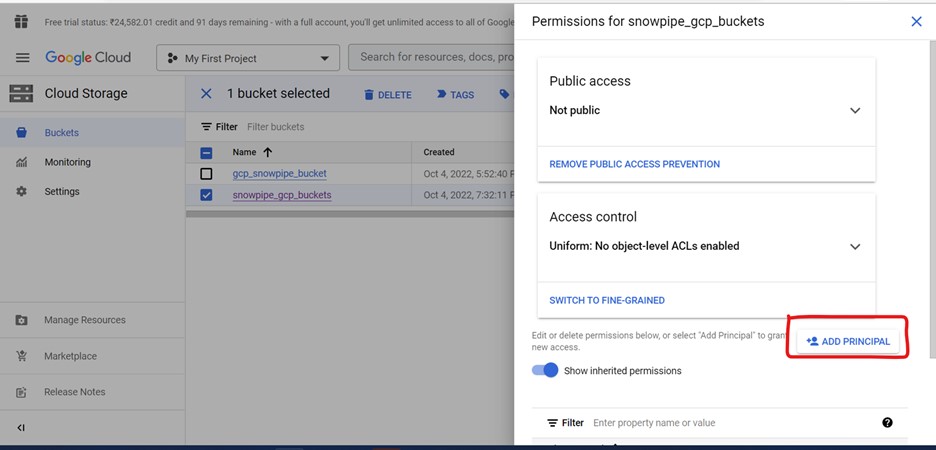Check the gcp_snowpipe_bucket checkbox
936x450 pixels.
(x=207, y=174)
